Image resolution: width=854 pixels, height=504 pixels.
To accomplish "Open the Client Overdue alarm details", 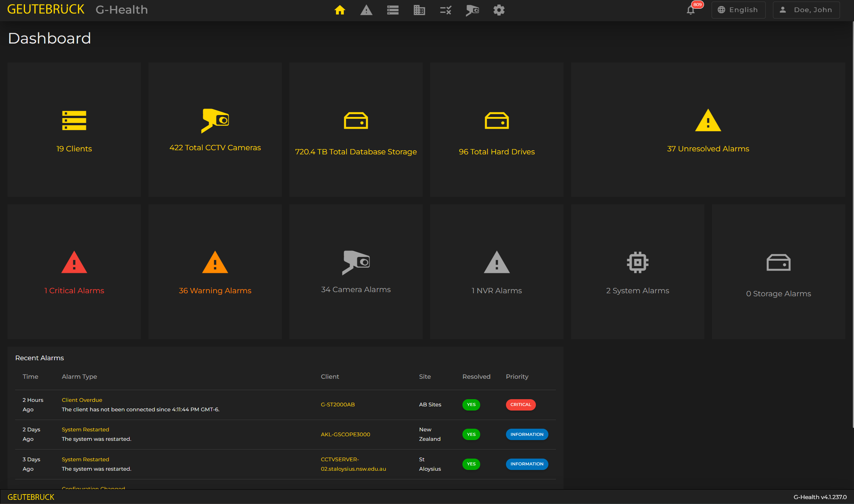I will (x=82, y=400).
